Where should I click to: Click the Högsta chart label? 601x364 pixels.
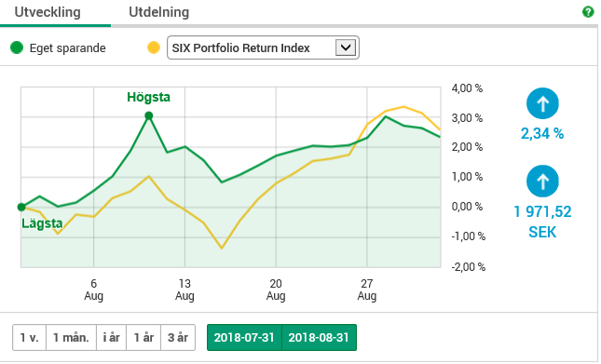click(149, 97)
